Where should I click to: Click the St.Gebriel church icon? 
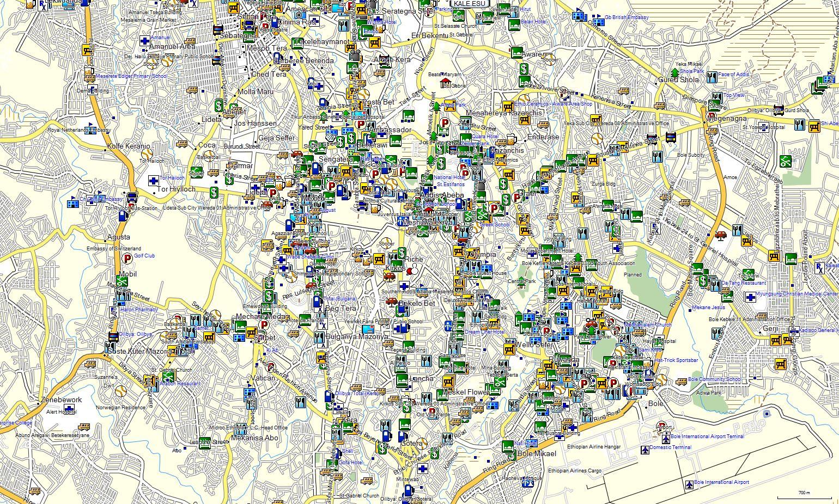point(446,83)
